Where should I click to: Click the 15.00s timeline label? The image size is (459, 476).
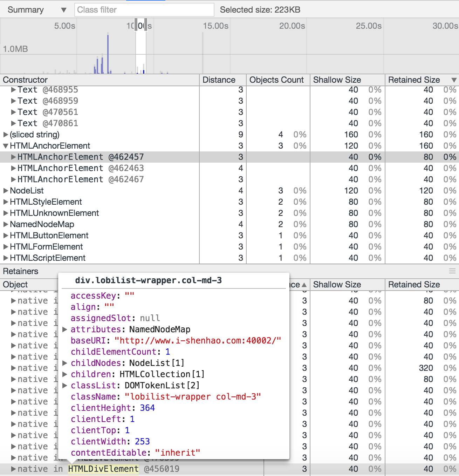(x=216, y=26)
